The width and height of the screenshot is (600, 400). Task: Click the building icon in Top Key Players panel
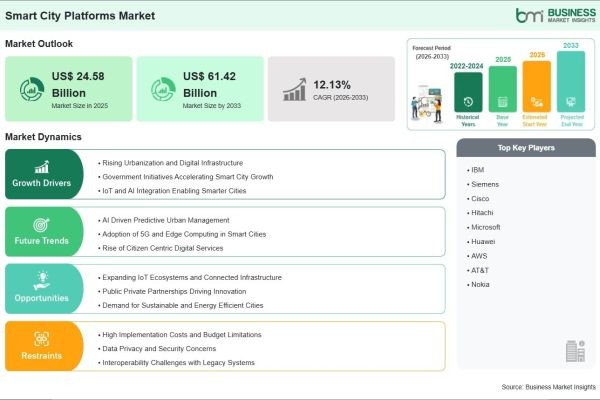(576, 351)
